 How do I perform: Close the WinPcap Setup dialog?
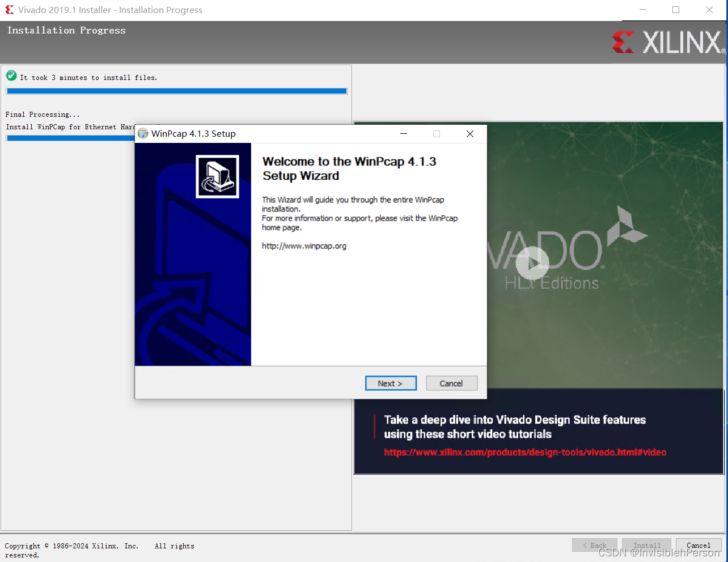click(469, 134)
